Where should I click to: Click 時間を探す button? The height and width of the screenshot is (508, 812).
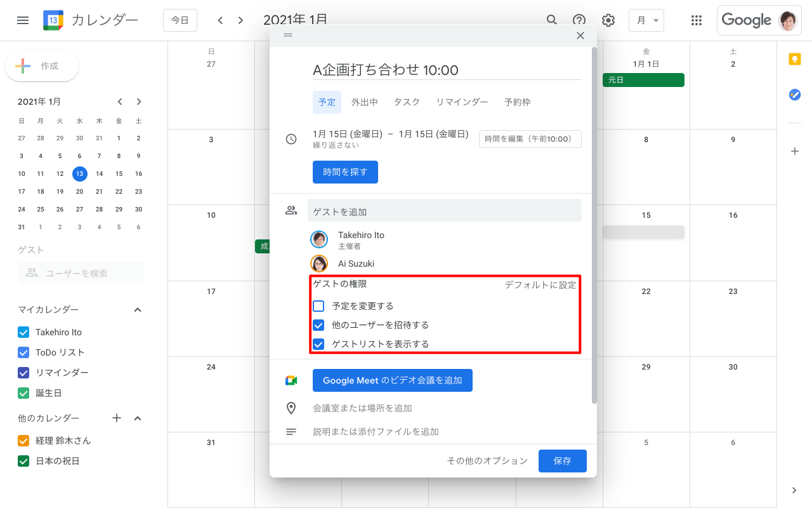point(345,172)
